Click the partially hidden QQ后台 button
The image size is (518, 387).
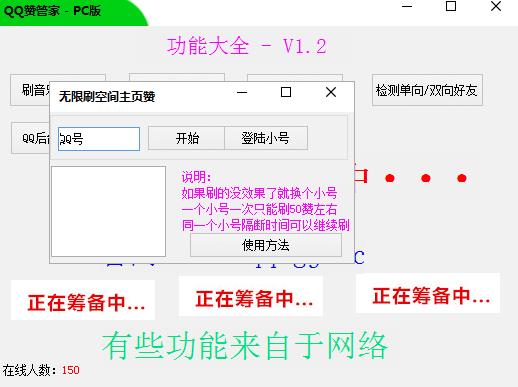point(31,138)
